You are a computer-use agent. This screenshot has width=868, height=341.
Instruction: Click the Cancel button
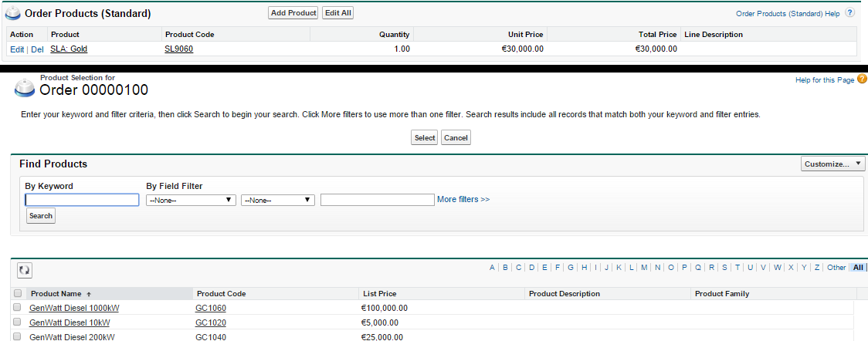pyautogui.click(x=456, y=138)
